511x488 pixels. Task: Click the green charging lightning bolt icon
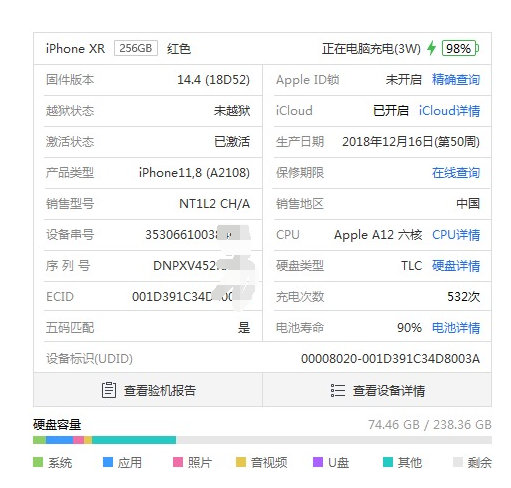click(x=432, y=48)
